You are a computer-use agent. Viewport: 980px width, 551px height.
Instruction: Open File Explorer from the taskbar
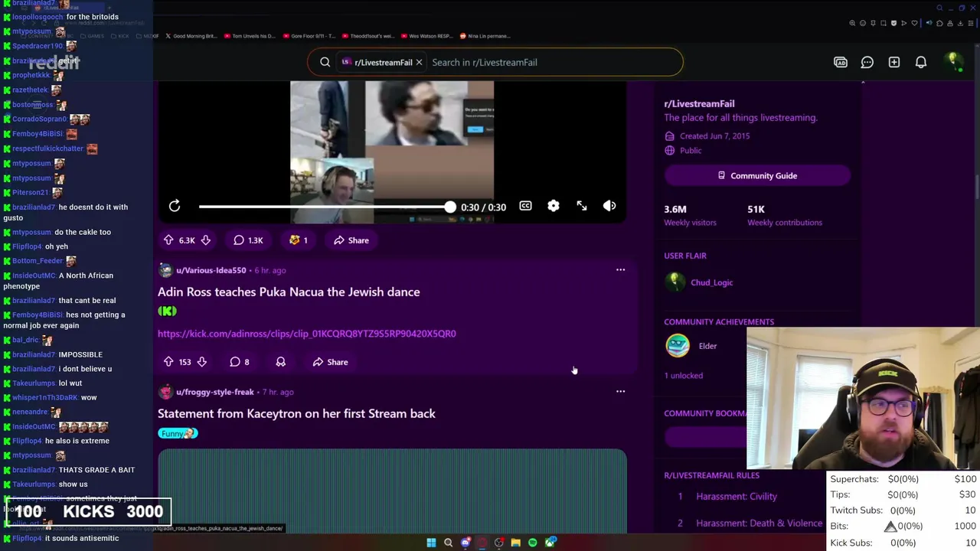(x=515, y=543)
